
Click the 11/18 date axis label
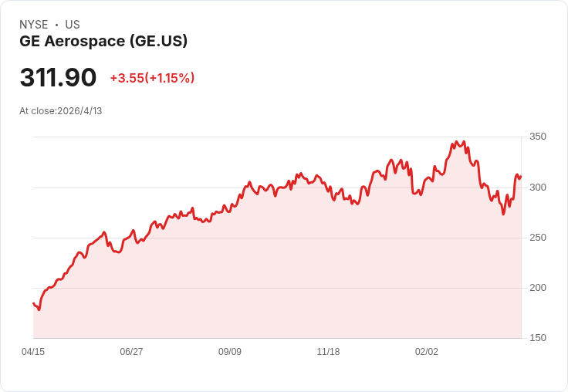328,351
